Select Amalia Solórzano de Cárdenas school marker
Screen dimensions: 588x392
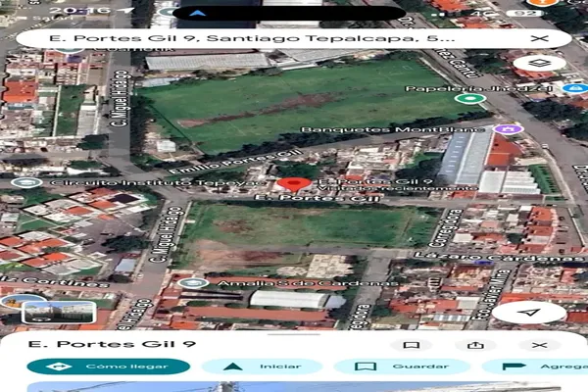(x=194, y=283)
